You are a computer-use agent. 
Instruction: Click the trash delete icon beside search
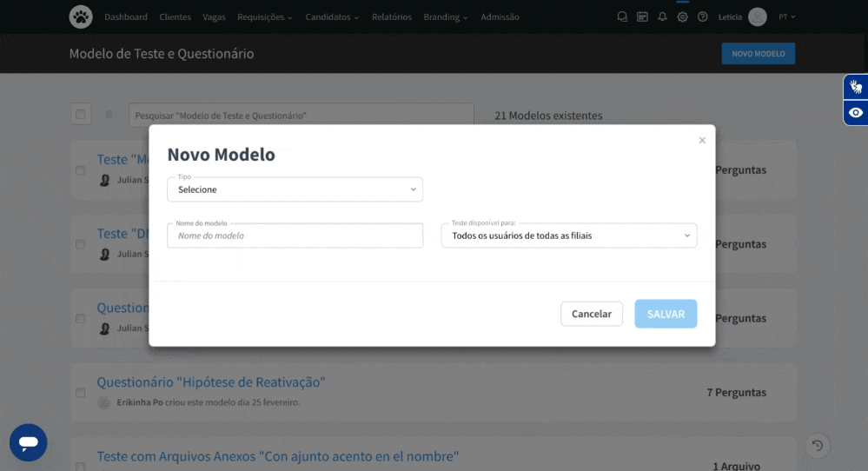click(109, 115)
